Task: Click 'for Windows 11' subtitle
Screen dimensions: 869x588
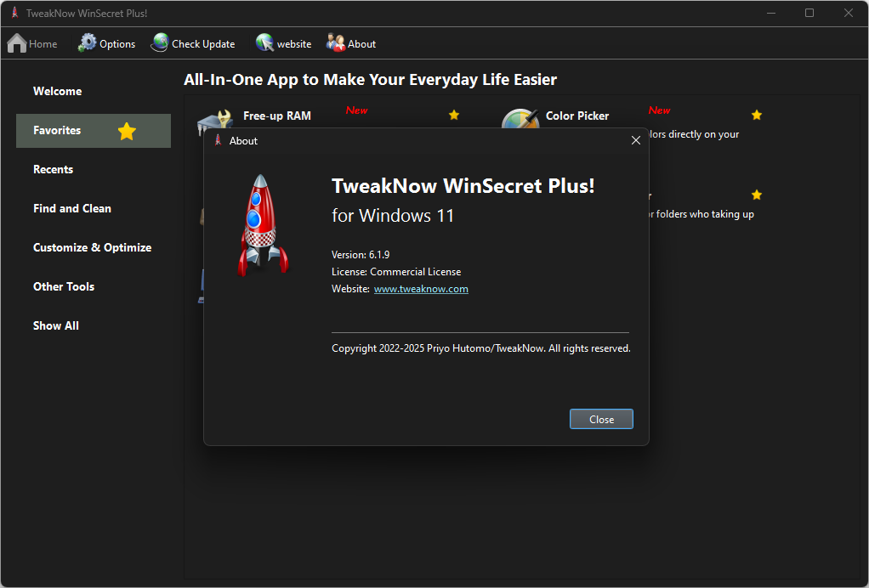Action: 393,215
